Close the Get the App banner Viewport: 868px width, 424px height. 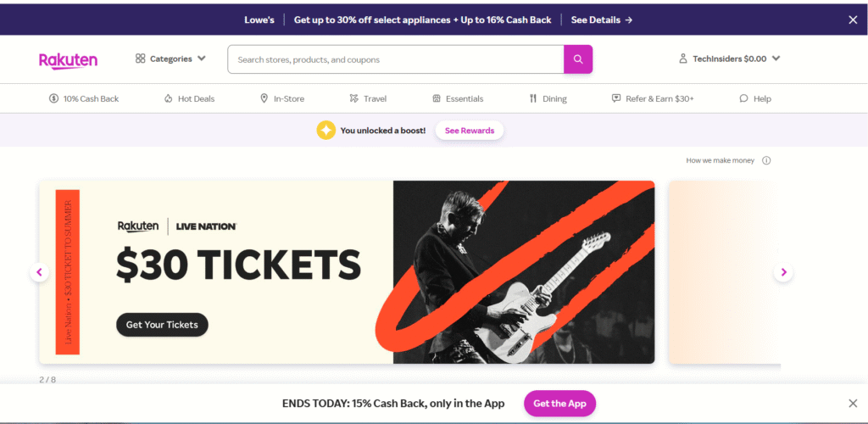853,404
